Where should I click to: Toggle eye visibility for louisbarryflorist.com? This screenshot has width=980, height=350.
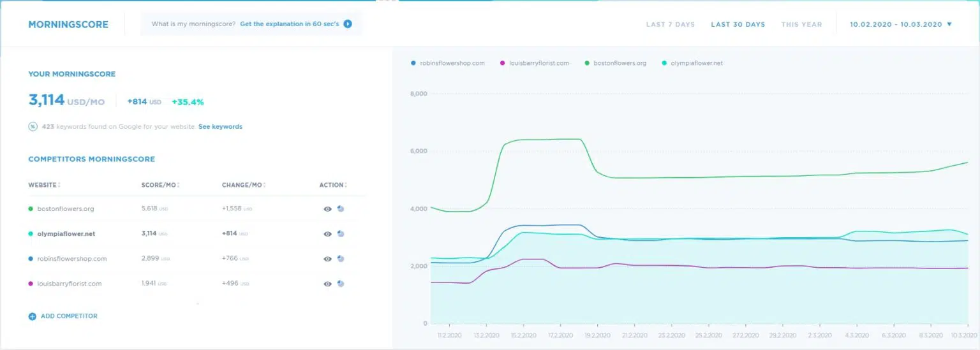tap(327, 284)
